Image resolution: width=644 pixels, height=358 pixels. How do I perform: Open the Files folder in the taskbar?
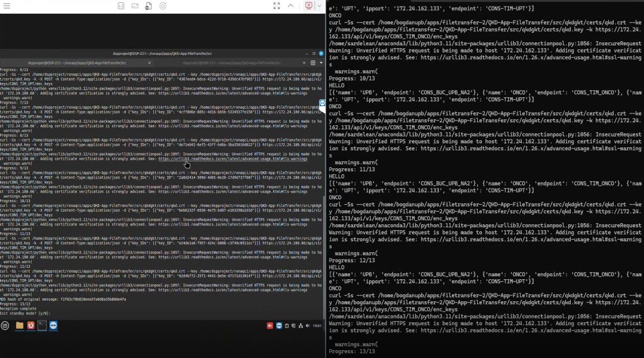click(20, 325)
